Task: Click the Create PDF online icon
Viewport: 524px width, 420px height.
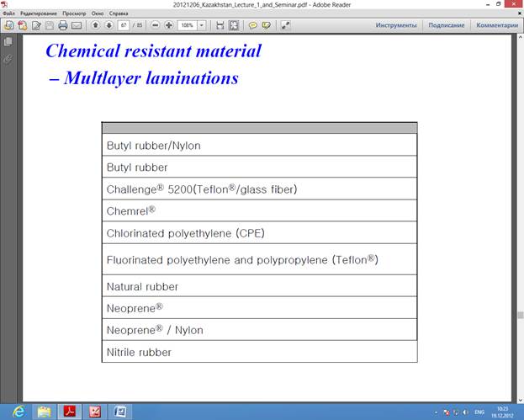Action: 9,25
